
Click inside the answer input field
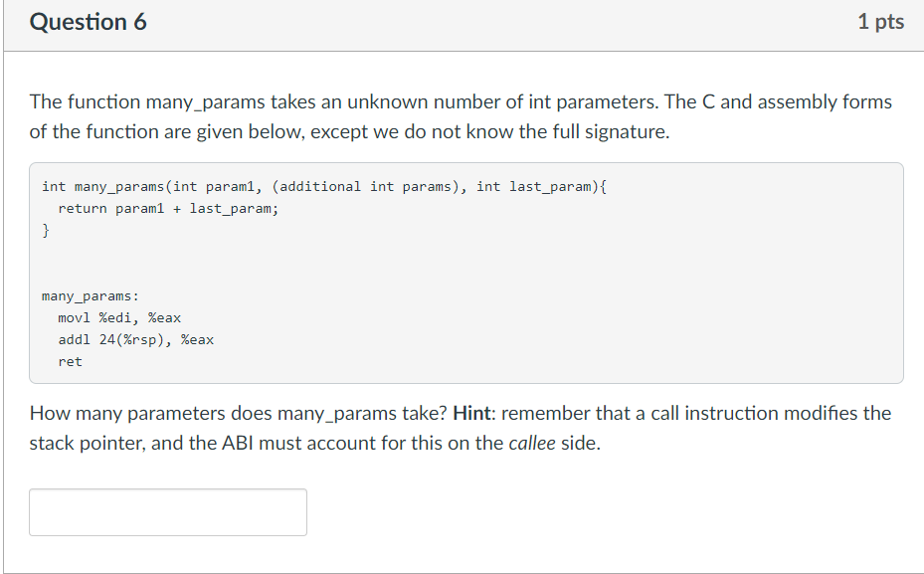coord(166,511)
